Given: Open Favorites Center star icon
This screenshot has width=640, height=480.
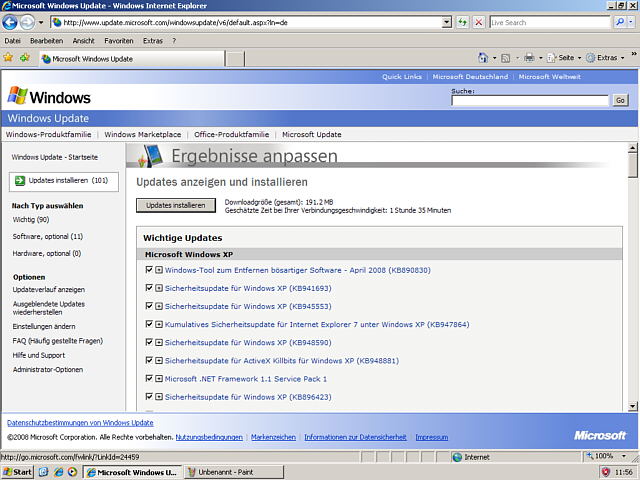Looking at the screenshot, I should [8, 58].
